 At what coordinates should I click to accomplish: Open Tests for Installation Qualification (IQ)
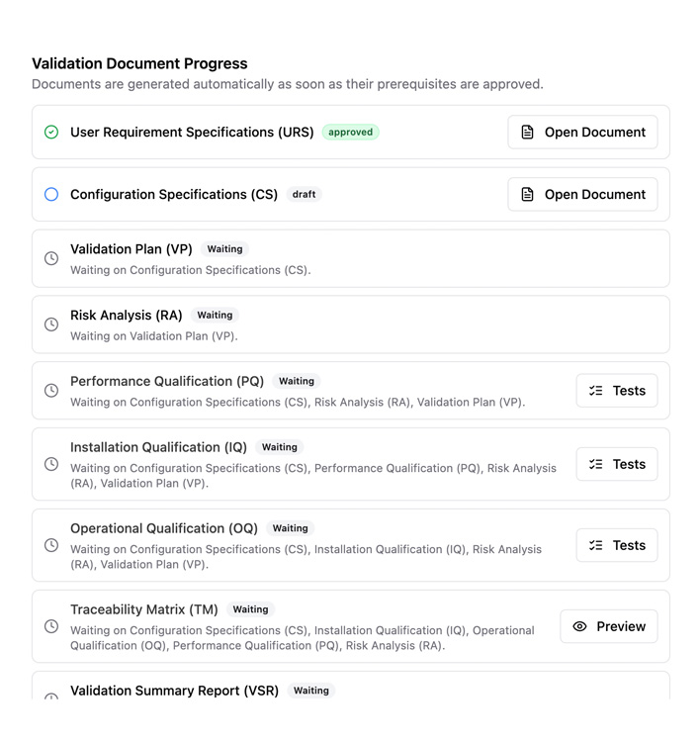click(617, 464)
